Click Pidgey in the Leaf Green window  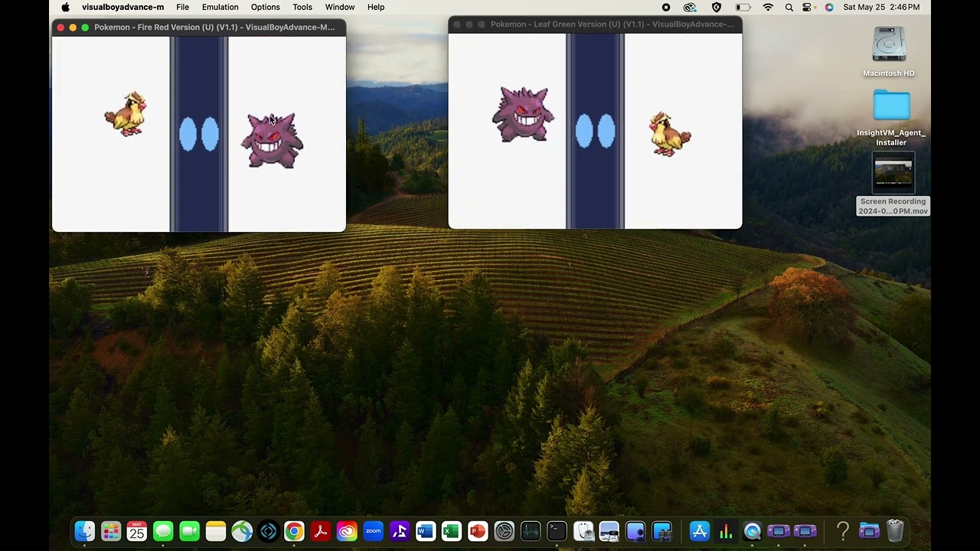[x=670, y=134]
